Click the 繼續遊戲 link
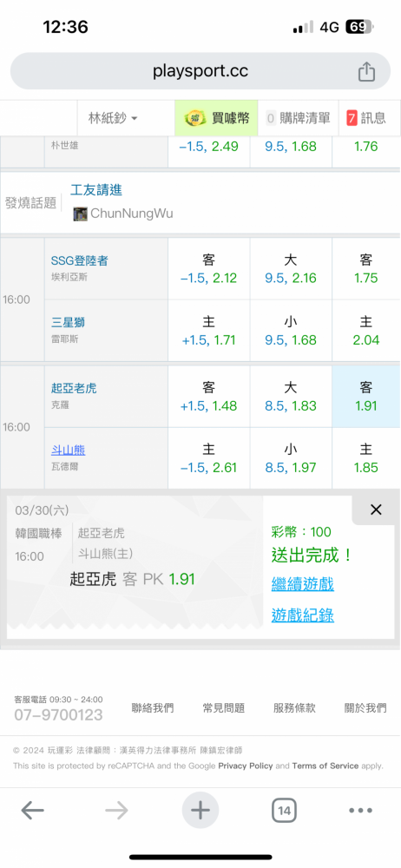The height and width of the screenshot is (868, 401). tap(302, 583)
